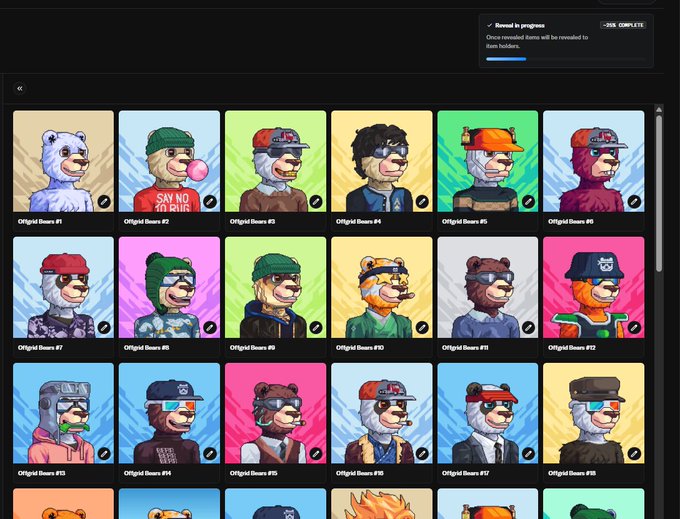
Task: Click the 'Offgrid Bears #14' label
Action: (x=147, y=473)
